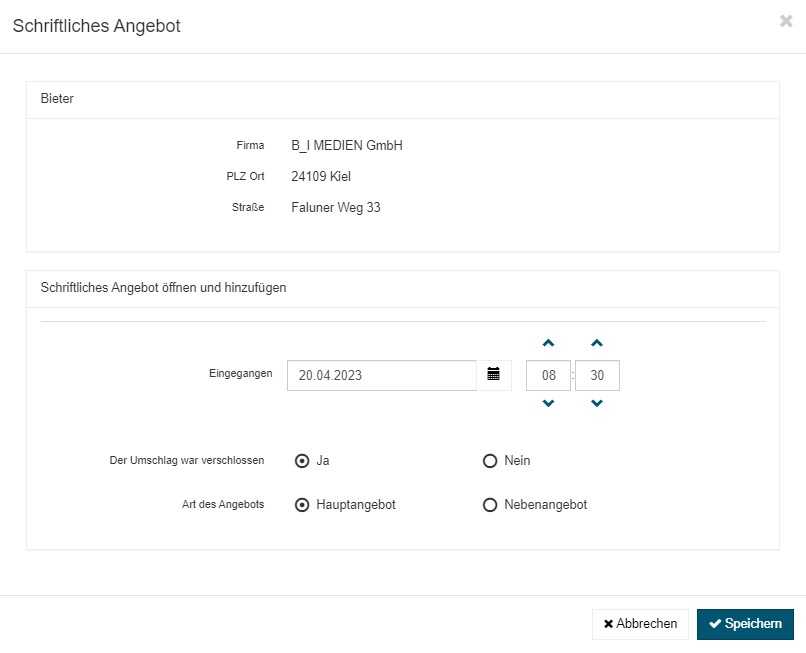
Task: Choose Hauptangebot as Art des Angebots
Action: [302, 505]
